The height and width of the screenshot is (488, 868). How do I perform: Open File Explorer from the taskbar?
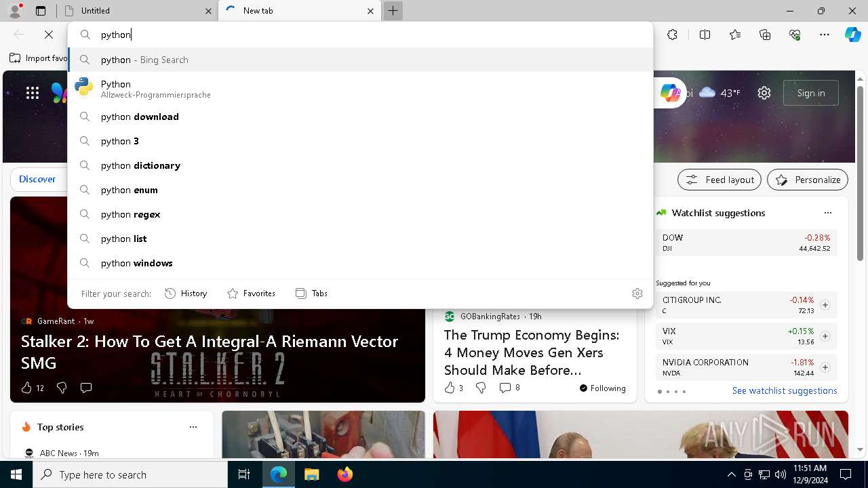pyautogui.click(x=311, y=474)
